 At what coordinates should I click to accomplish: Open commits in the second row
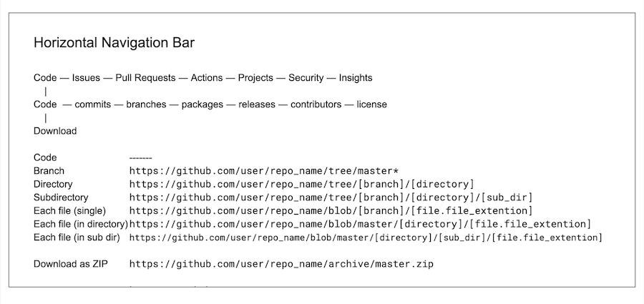pos(93,104)
